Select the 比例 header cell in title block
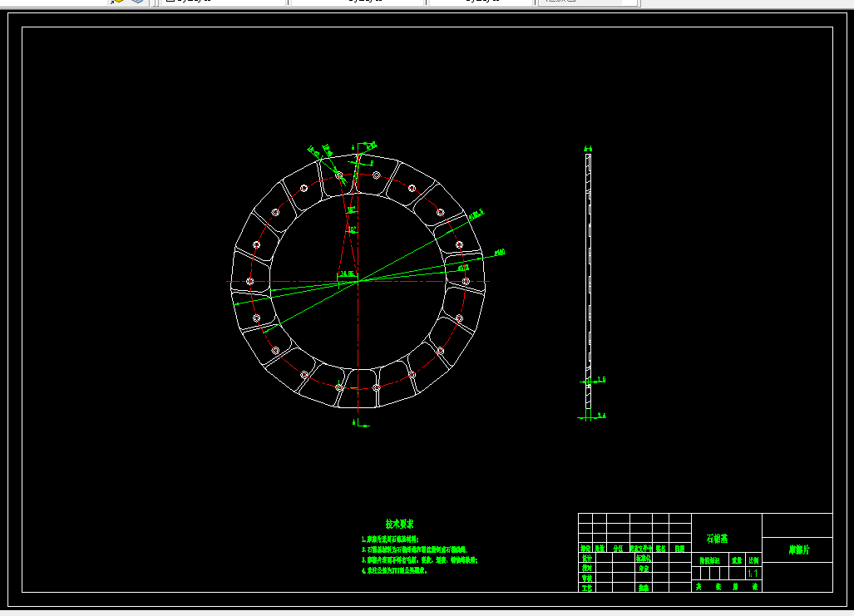Screen dimensions: 854x616 click(x=753, y=560)
